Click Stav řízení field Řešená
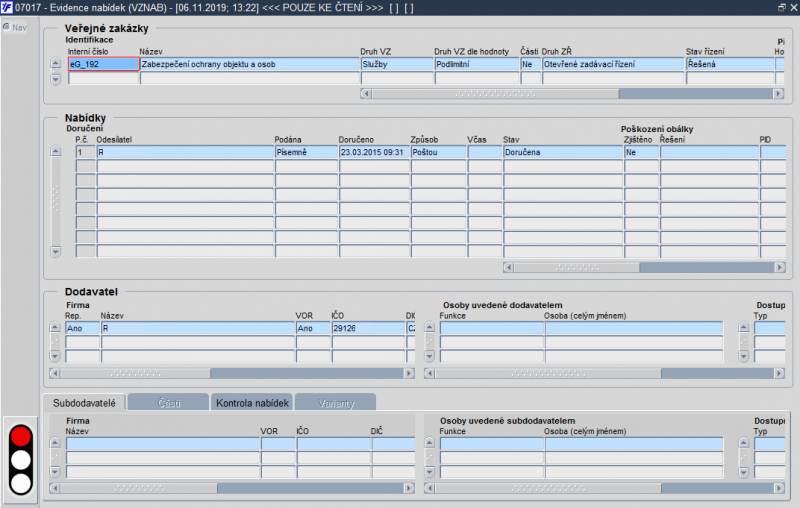Image resolution: width=800 pixels, height=508 pixels. [730, 64]
